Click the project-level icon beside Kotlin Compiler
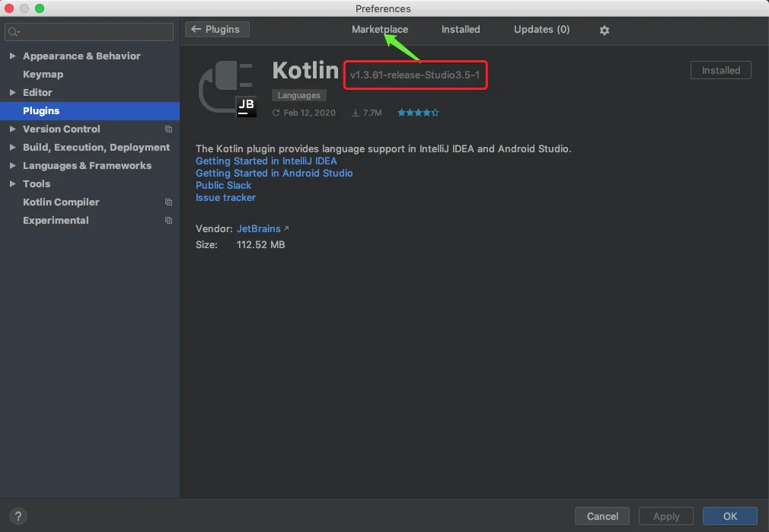Viewport: 769px width, 532px height. tap(169, 202)
